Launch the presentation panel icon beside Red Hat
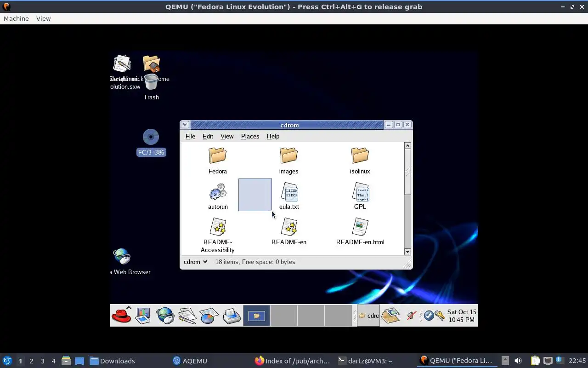The height and width of the screenshot is (368, 588). pos(143,316)
